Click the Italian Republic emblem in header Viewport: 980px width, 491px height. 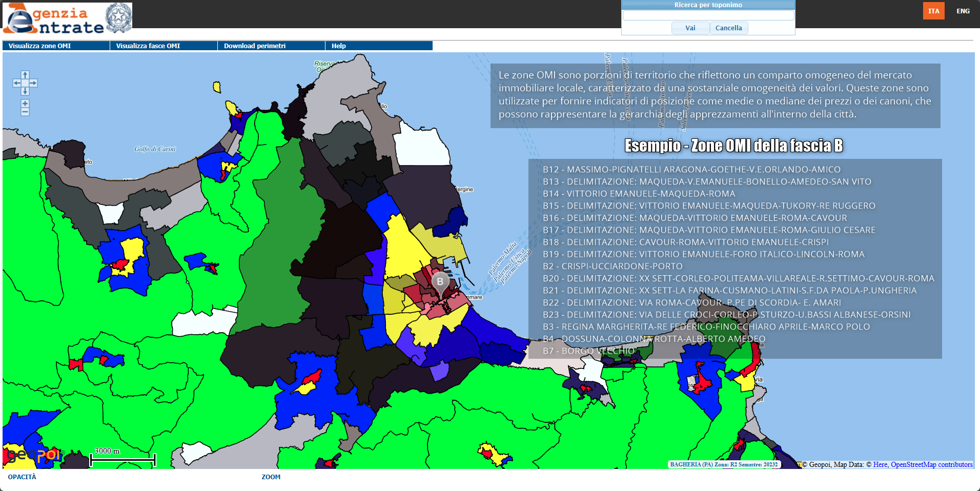tap(118, 17)
